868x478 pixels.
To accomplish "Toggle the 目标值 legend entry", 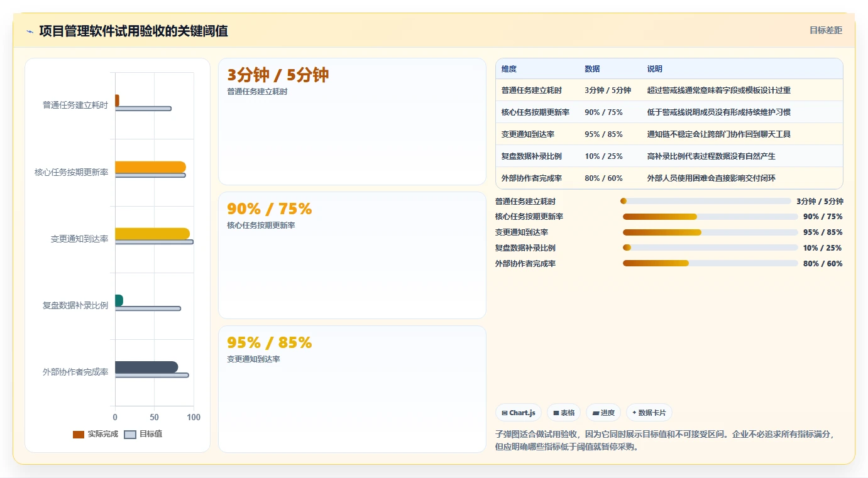I will click(x=143, y=434).
